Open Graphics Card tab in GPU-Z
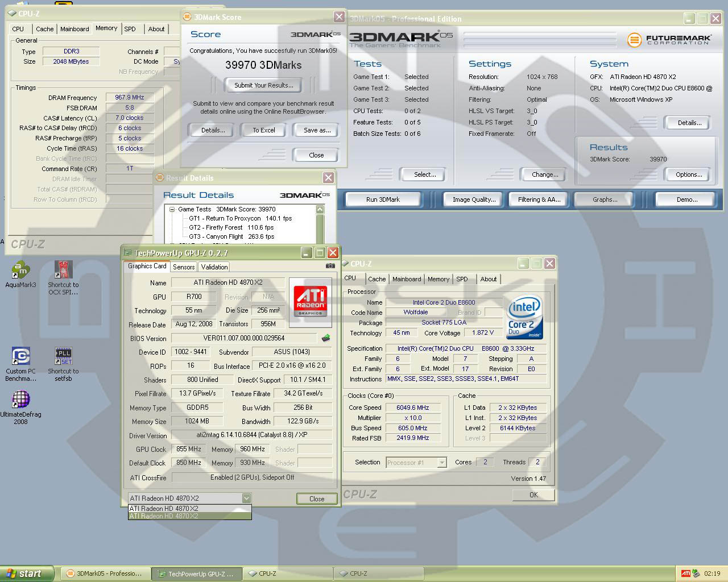The image size is (728, 582). click(147, 266)
